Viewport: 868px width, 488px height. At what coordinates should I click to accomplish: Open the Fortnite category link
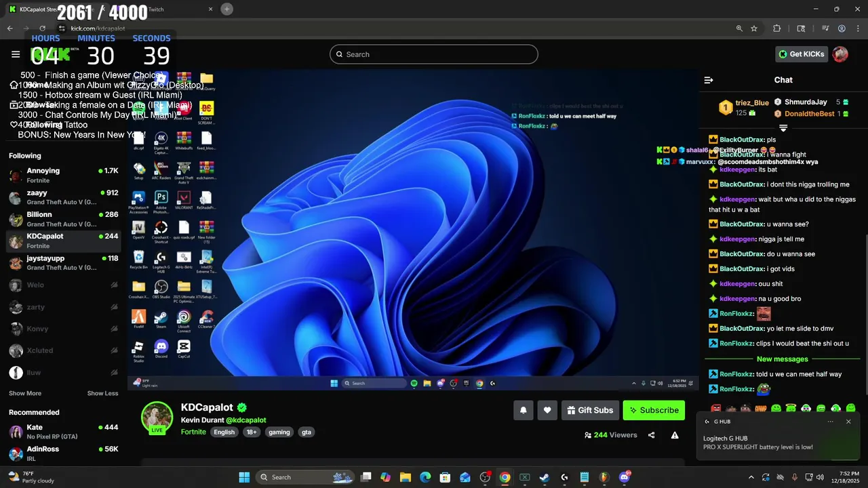[193, 432]
